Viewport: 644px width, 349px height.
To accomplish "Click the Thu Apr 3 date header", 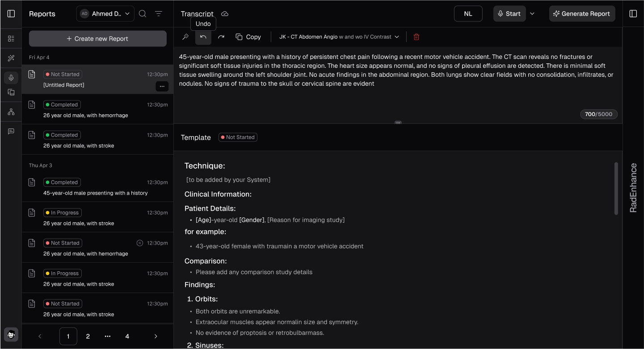I will click(41, 166).
